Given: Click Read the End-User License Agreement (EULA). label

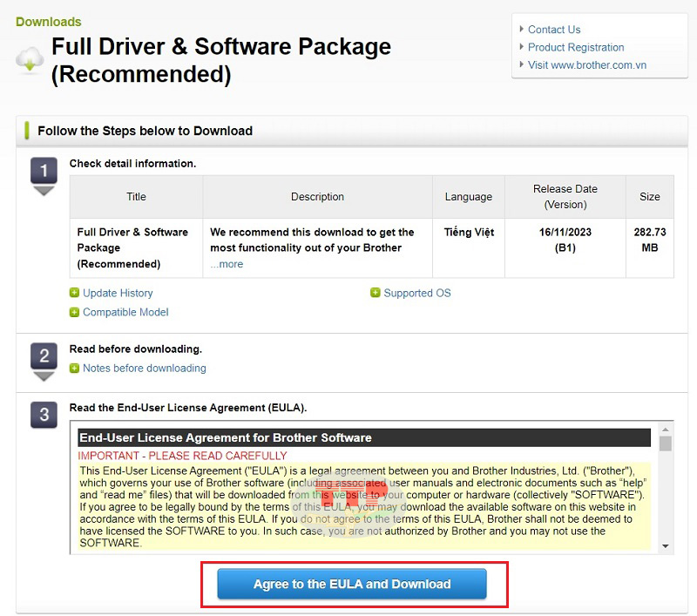Looking at the screenshot, I should (x=188, y=408).
